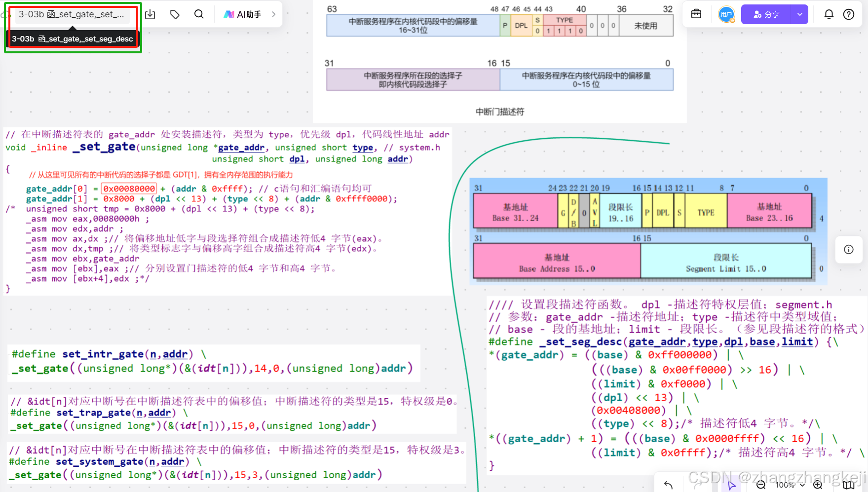Screen dimensions: 868x492
Task: Click the boxed value 0x00080000 in code
Action: [129, 189]
